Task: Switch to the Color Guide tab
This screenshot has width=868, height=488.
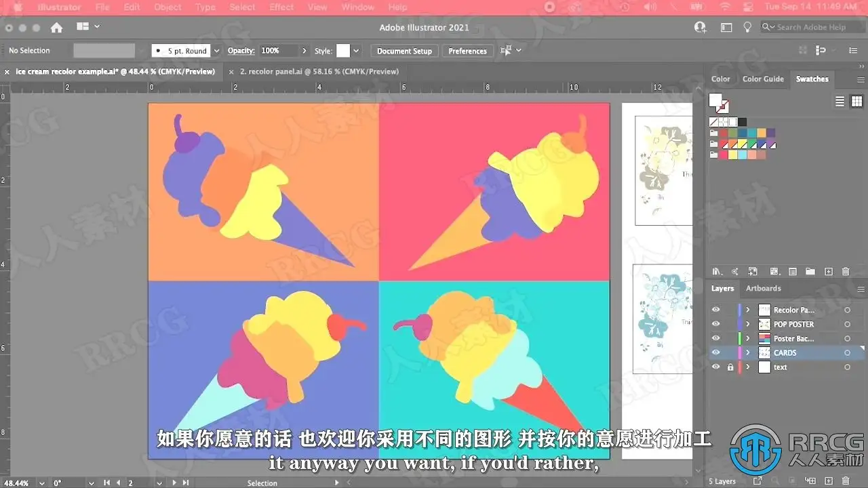Action: click(x=763, y=79)
